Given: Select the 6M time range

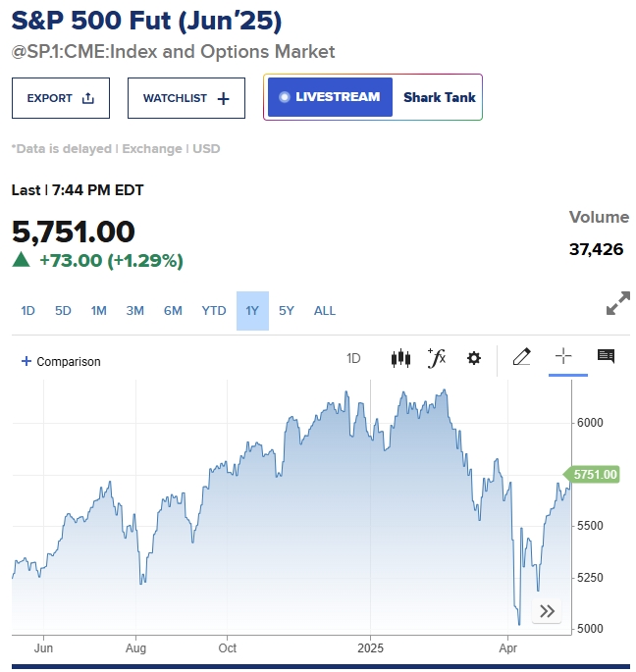Looking at the screenshot, I should point(173,311).
